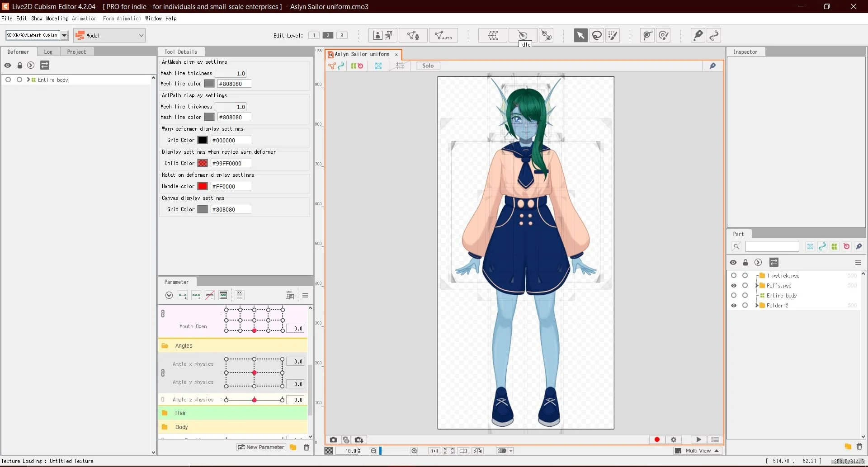This screenshot has width=868, height=467.
Task: Show the lipstick.psd part
Action: [x=733, y=276]
